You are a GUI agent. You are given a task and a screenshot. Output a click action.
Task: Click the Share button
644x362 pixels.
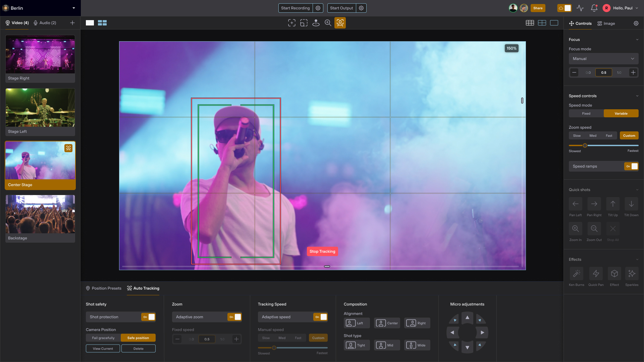[538, 8]
